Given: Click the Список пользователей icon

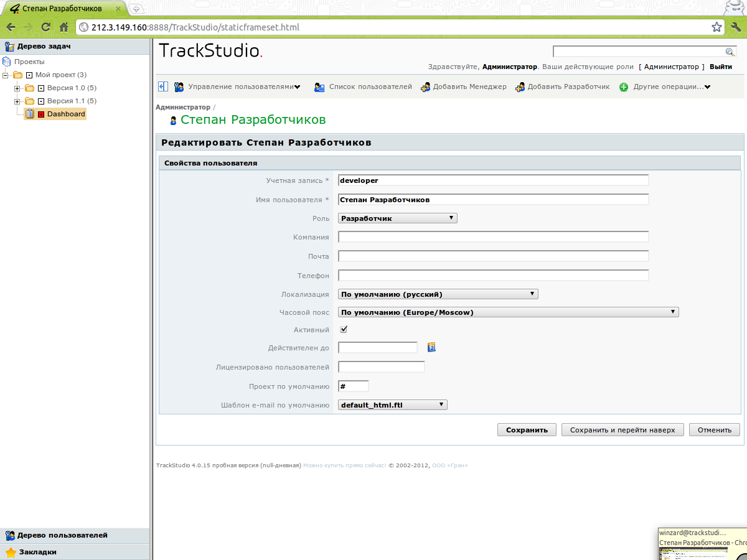Looking at the screenshot, I should pos(319,87).
